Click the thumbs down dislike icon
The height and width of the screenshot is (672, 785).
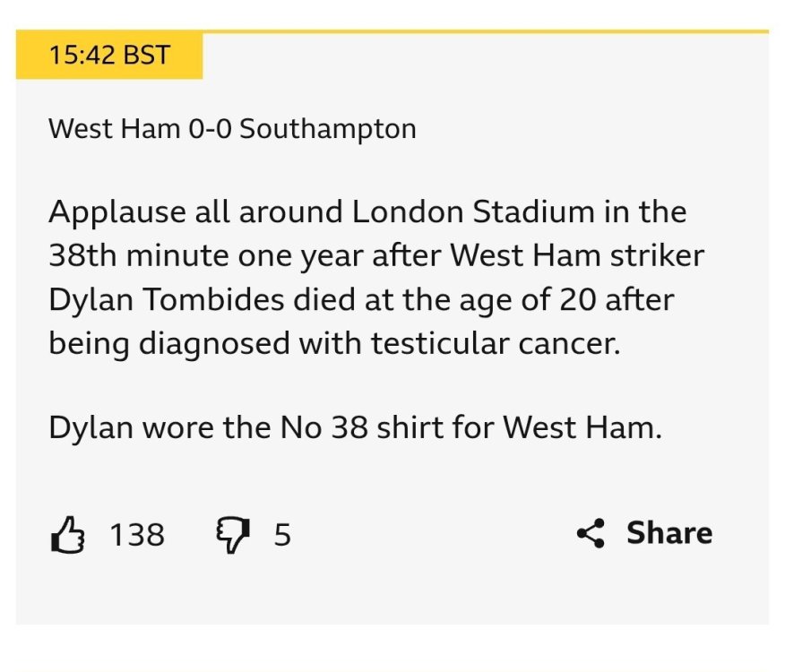click(232, 535)
